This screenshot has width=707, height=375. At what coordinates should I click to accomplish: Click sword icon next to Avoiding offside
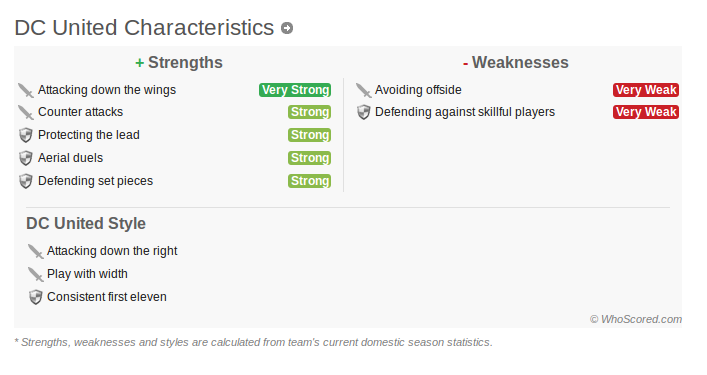pyautogui.click(x=363, y=90)
